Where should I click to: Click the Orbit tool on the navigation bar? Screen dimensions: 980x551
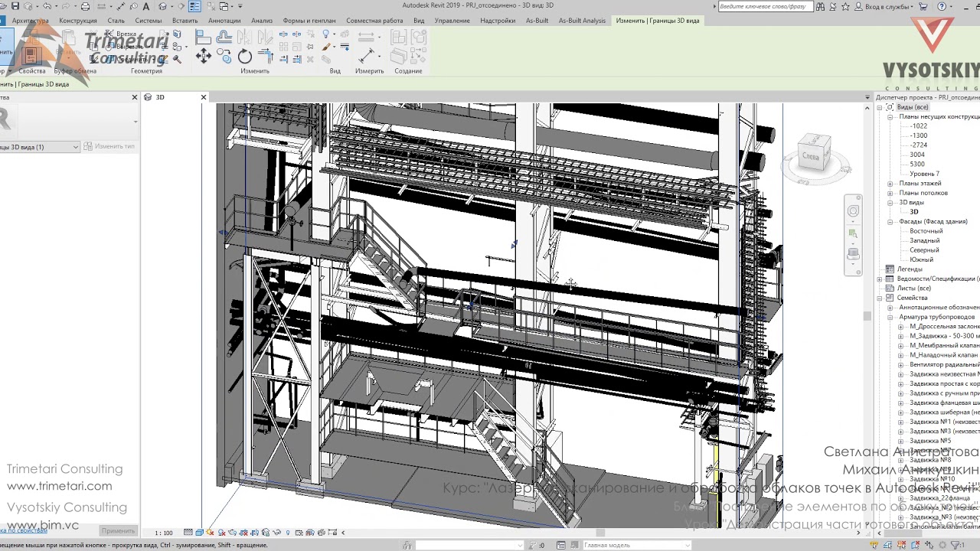click(x=853, y=253)
